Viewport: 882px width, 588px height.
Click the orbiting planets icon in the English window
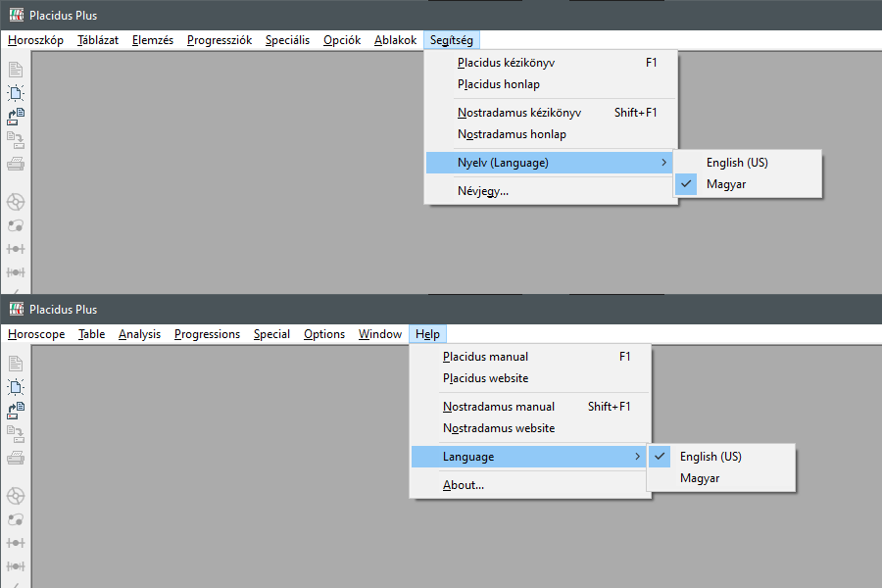[16, 519]
